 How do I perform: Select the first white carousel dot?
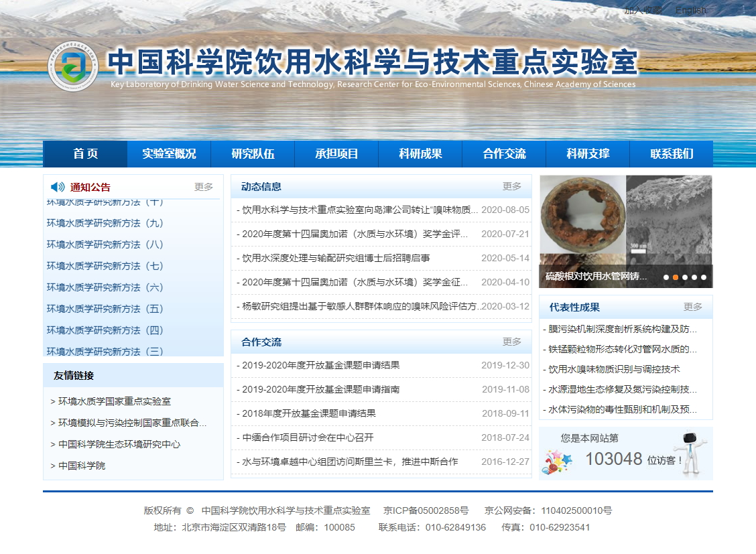pos(666,277)
